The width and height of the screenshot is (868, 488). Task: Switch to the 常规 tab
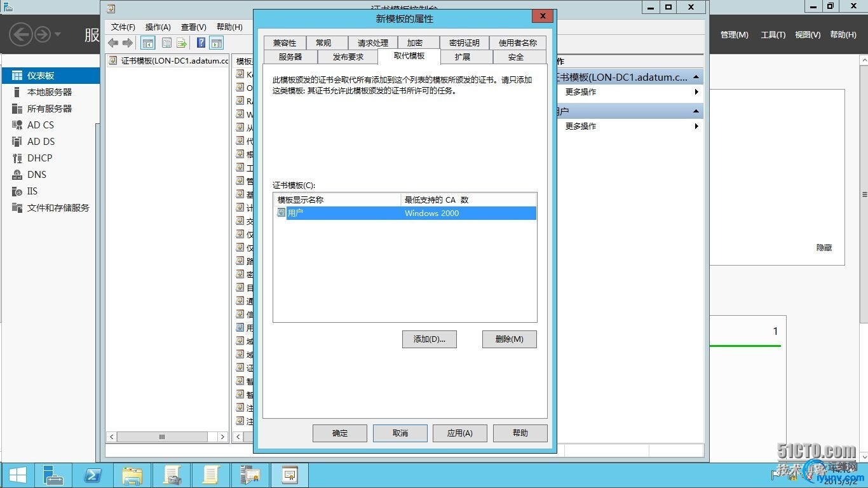tap(323, 43)
